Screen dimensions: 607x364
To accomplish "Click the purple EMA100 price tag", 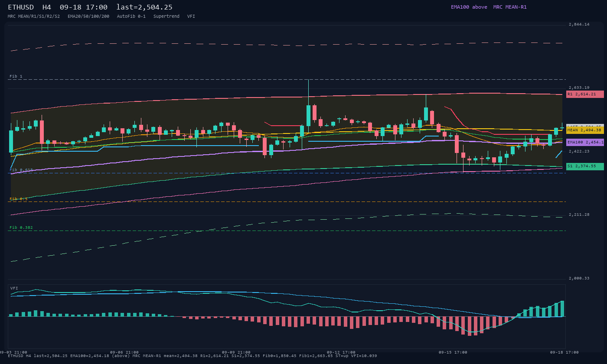I will (x=585, y=142).
